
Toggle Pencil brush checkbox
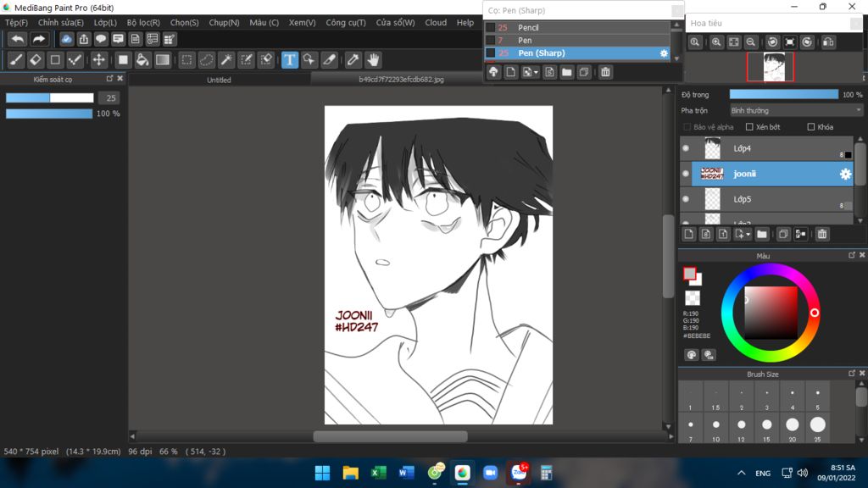pyautogui.click(x=491, y=28)
